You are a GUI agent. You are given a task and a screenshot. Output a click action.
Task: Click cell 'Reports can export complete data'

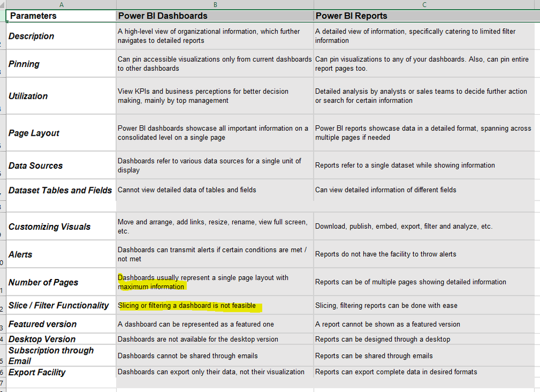424,371
